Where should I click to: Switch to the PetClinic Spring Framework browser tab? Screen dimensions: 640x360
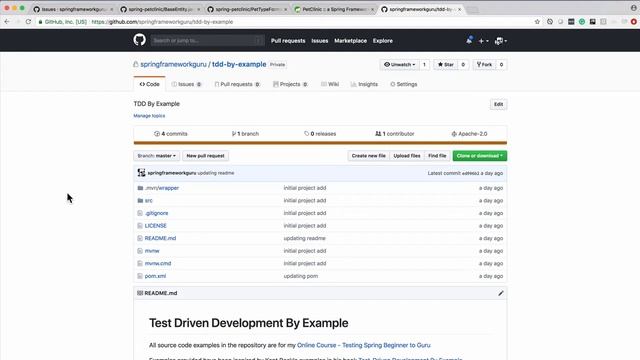[x=334, y=9]
